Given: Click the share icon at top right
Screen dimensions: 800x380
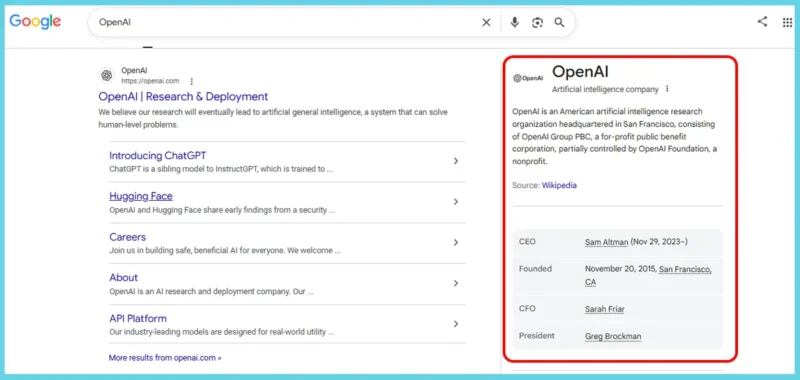Looking at the screenshot, I should (762, 21).
